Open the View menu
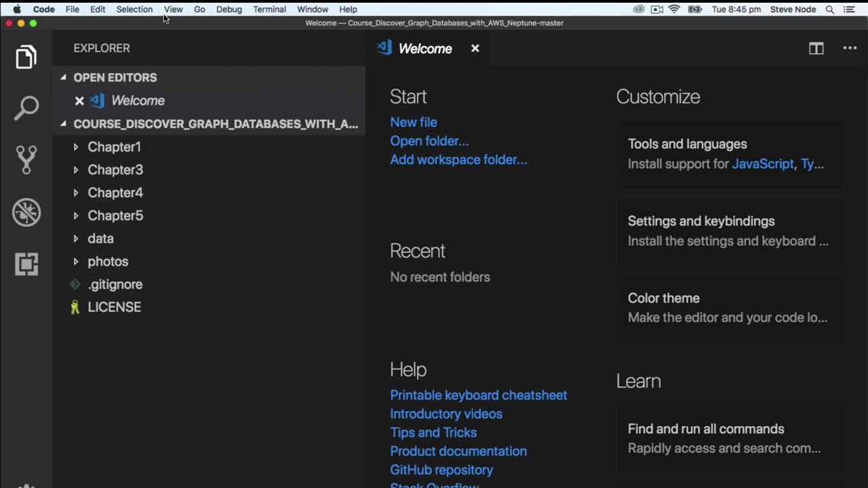The image size is (868, 488). 173,9
